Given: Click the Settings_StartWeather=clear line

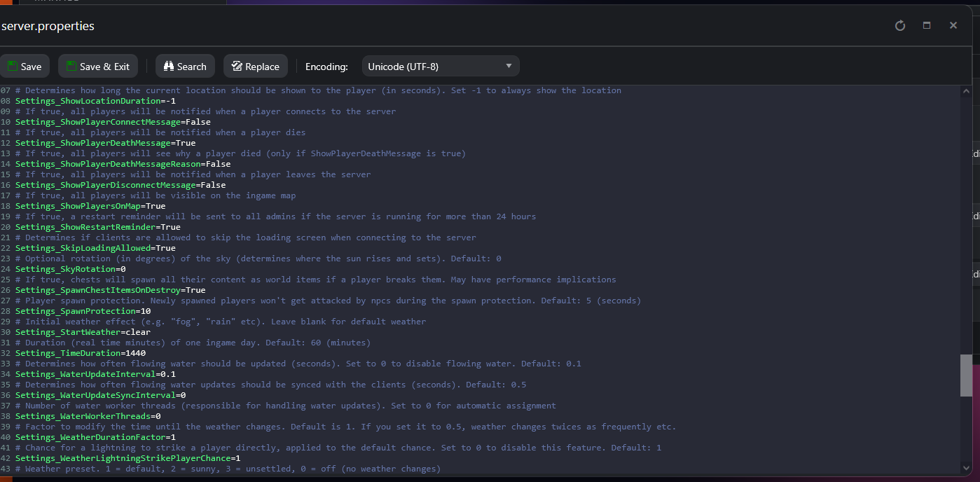Looking at the screenshot, I should click(83, 332).
